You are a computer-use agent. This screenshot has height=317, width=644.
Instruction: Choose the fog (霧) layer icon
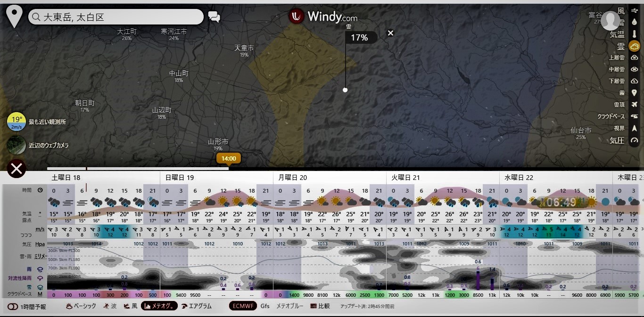pyautogui.click(x=634, y=93)
